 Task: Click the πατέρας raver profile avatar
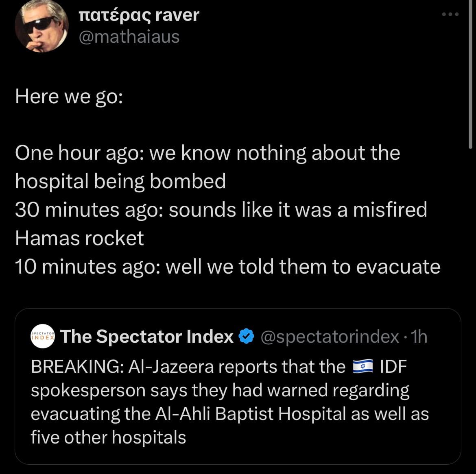[x=41, y=26]
